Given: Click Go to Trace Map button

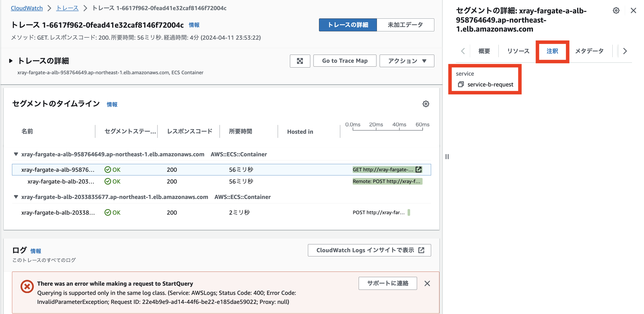Looking at the screenshot, I should tap(345, 61).
